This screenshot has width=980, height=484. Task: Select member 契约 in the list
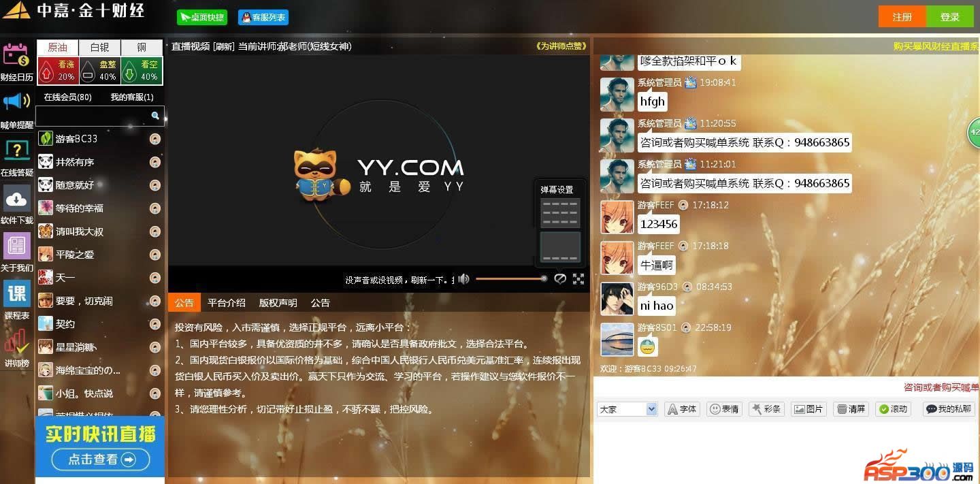coord(99,324)
